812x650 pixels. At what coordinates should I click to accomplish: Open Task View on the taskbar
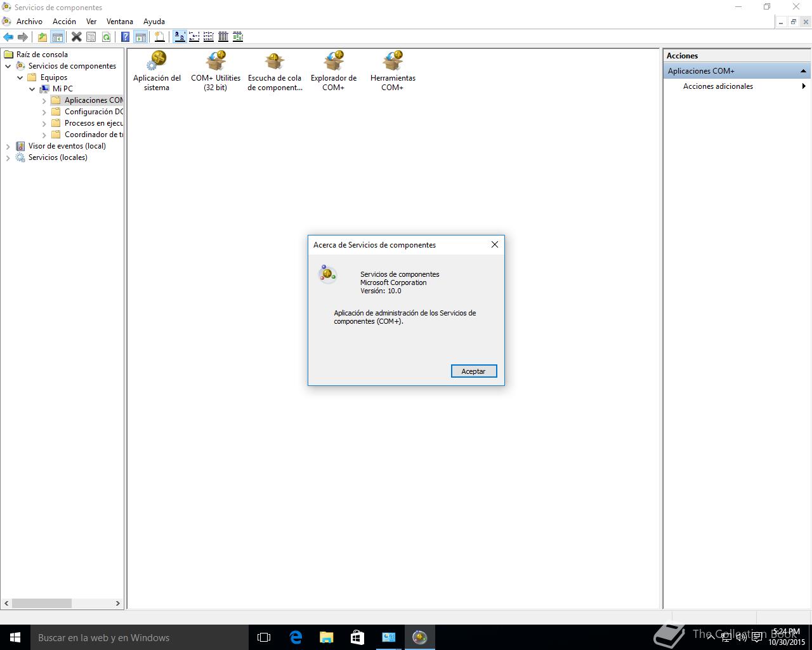(x=264, y=637)
